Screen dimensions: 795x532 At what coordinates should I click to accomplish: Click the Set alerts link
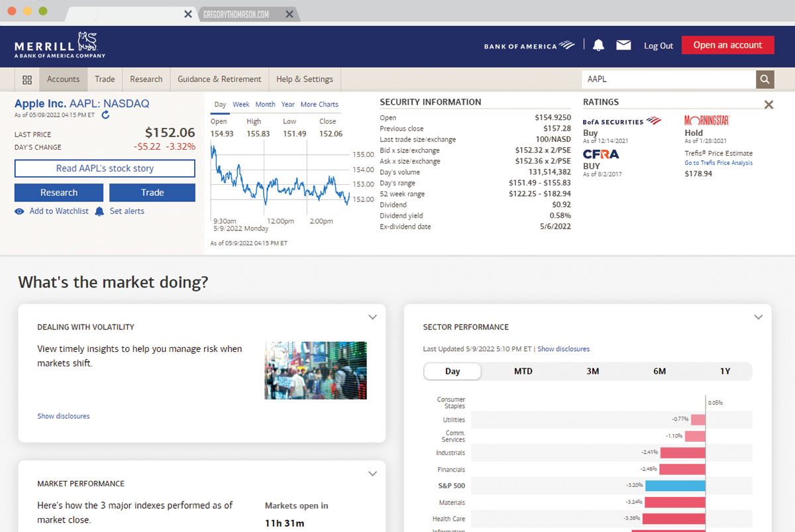127,211
